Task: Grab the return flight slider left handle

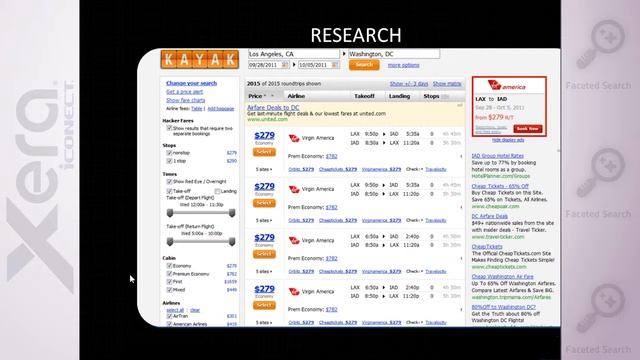Action: (170, 242)
